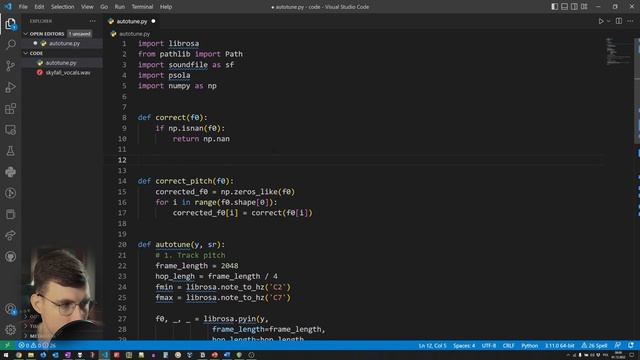Open the Terminal menu

tap(142, 7)
